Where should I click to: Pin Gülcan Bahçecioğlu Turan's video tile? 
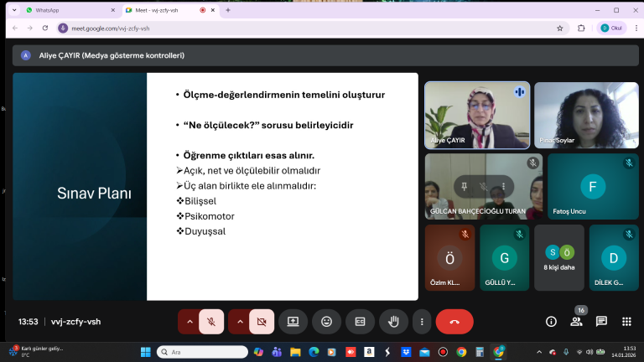click(x=463, y=185)
